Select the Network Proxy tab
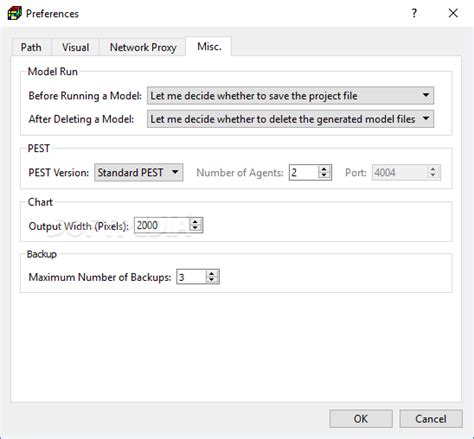 point(143,47)
